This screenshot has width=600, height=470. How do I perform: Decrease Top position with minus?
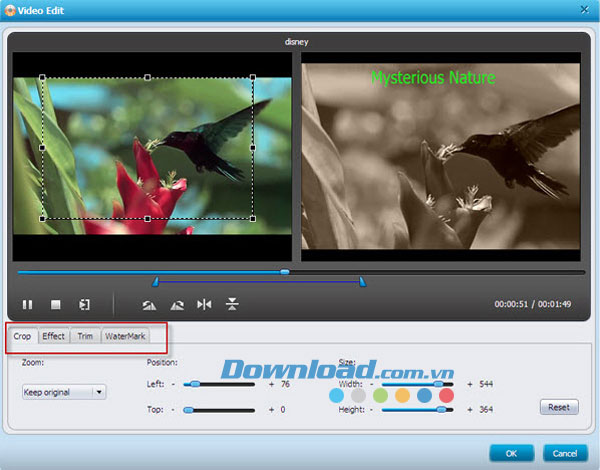click(173, 410)
